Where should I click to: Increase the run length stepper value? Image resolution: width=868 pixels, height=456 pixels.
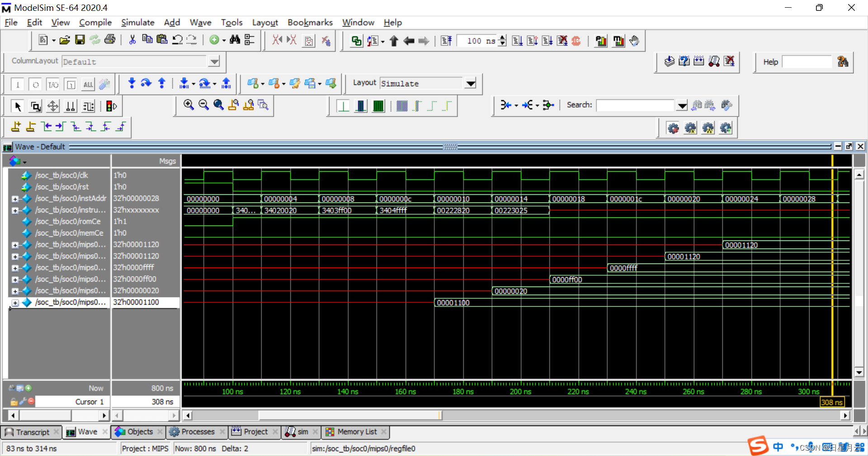click(502, 38)
